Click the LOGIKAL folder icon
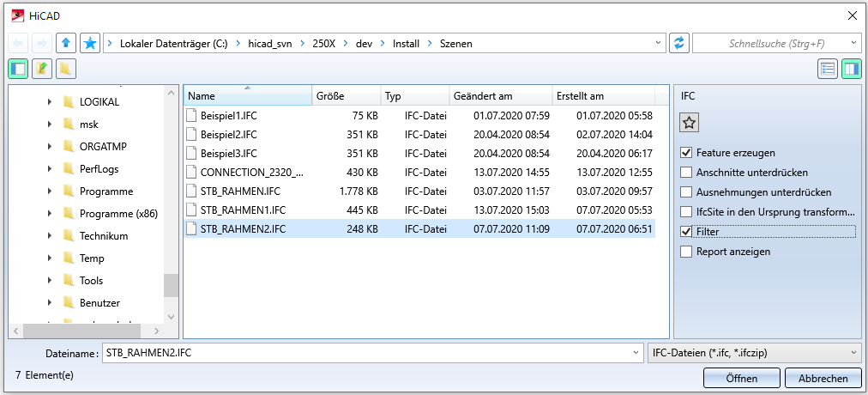The image size is (868, 395). coord(69,102)
